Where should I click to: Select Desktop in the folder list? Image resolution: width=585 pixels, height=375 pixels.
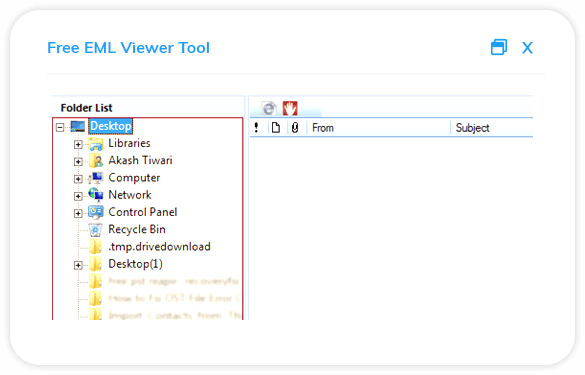tap(111, 126)
